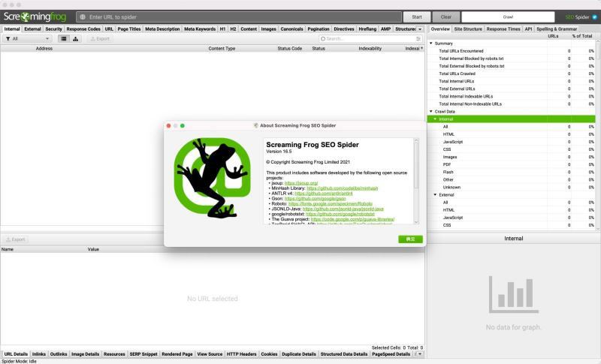
Task: Select PDF under Internal
Action: coord(512,164)
